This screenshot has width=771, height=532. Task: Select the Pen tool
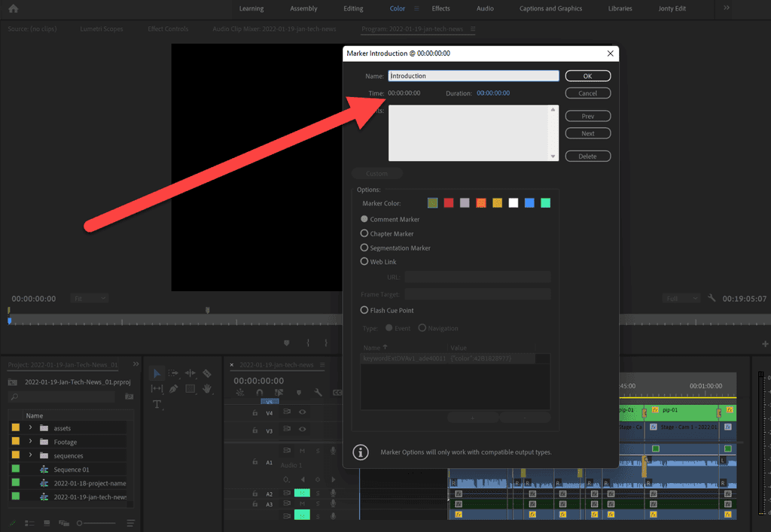(x=173, y=389)
